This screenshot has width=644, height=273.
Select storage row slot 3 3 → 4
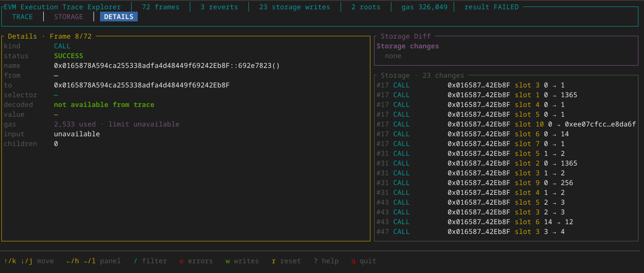pos(506,232)
